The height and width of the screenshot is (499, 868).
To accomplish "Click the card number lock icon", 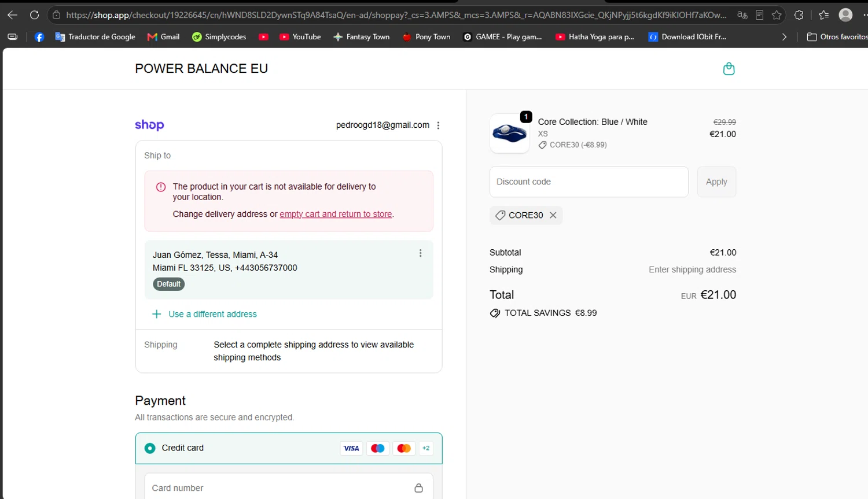I will pos(418,488).
